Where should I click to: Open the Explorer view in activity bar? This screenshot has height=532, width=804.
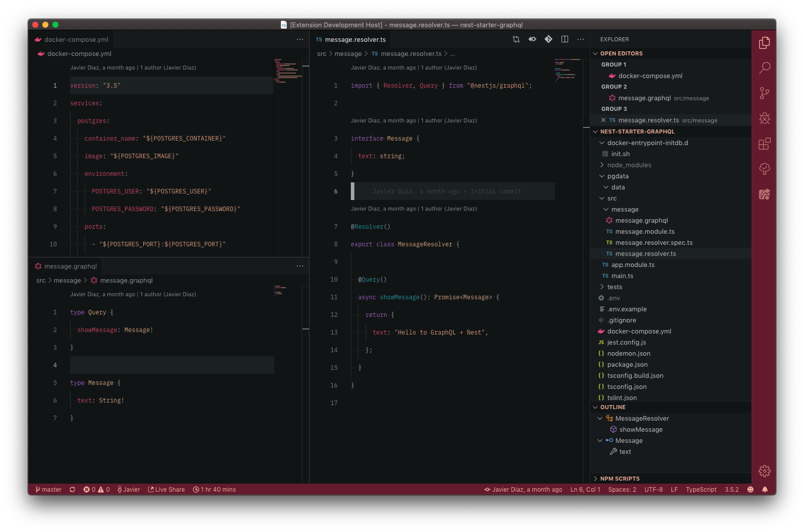(x=764, y=43)
